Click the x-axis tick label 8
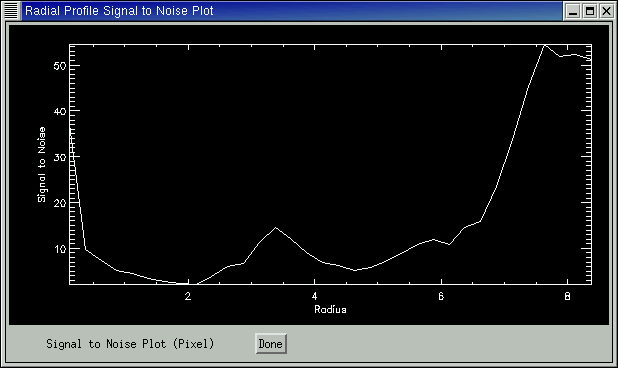The image size is (618, 368). click(x=567, y=296)
